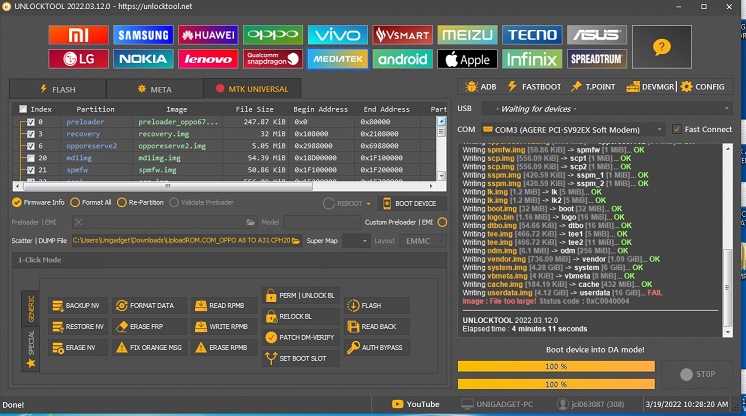This screenshot has width=746, height=416.
Task: Check the md1img partition checkbox
Action: pos(30,158)
